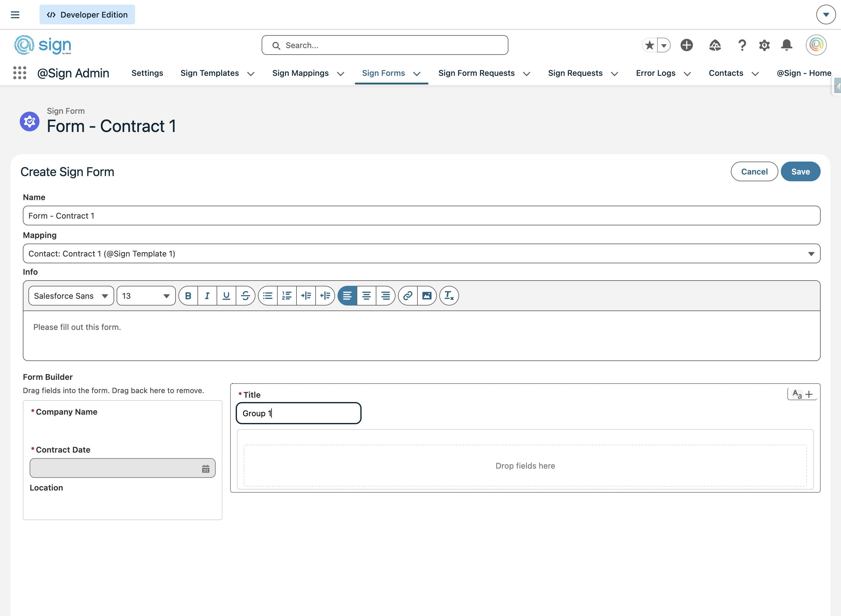Open the Contract Date calendar picker
The width and height of the screenshot is (841, 616).
coord(205,469)
